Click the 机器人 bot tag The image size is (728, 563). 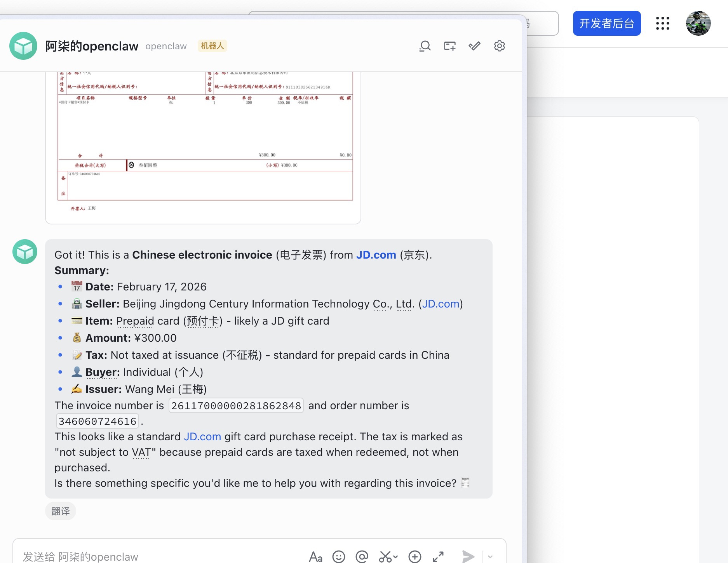point(212,46)
